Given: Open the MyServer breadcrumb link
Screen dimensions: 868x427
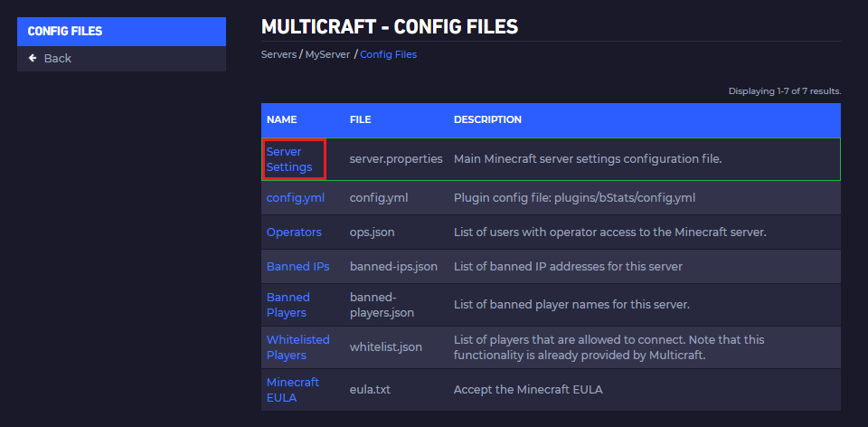Looking at the screenshot, I should coord(327,54).
